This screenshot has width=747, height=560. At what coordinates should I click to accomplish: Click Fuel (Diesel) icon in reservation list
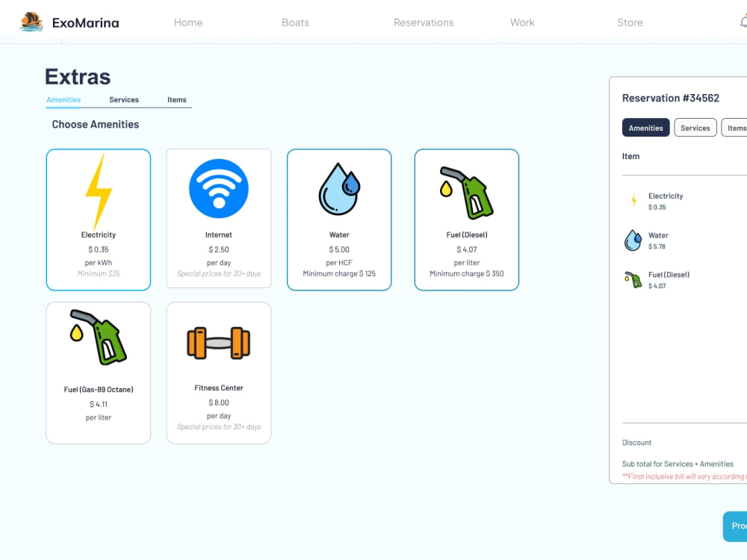[x=633, y=279]
